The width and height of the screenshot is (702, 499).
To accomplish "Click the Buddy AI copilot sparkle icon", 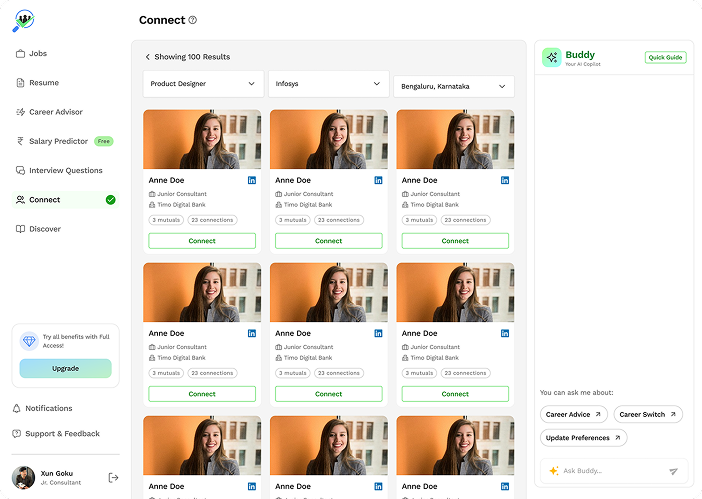I will 552,57.
